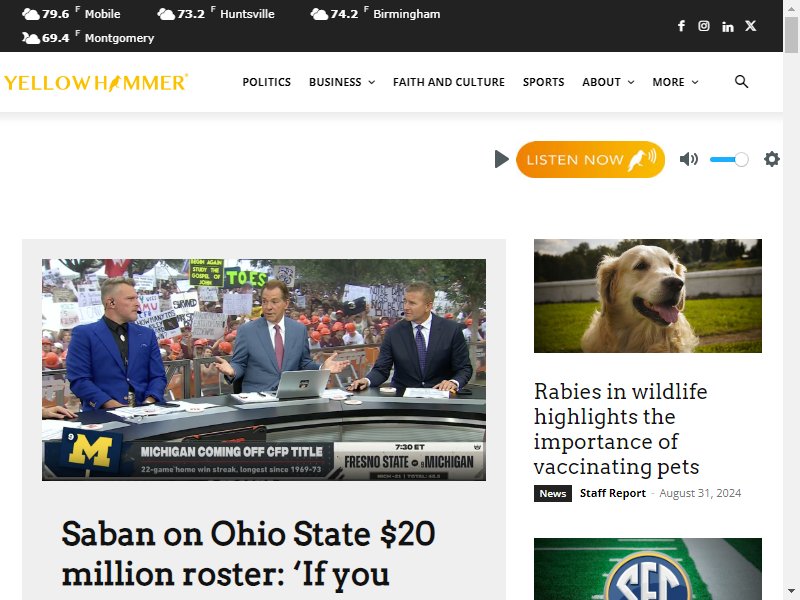Click the 'August 31, 2024' article date
Image resolution: width=800 pixels, height=600 pixels.
[x=700, y=493]
